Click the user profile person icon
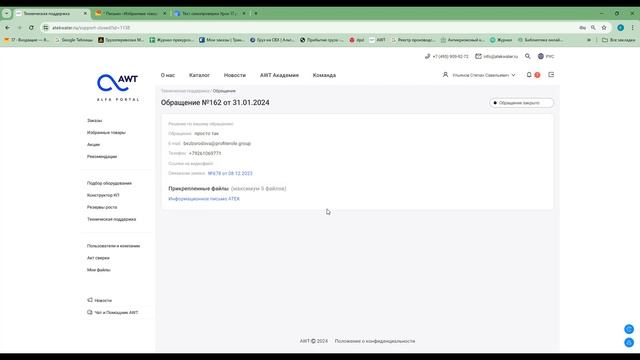Screen dimensions: 640x360 click(x=445, y=75)
